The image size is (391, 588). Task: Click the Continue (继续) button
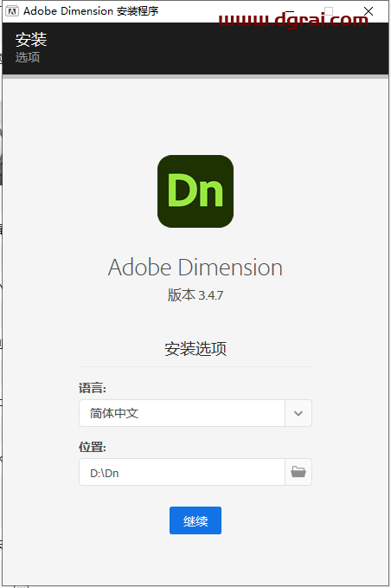[x=195, y=520]
